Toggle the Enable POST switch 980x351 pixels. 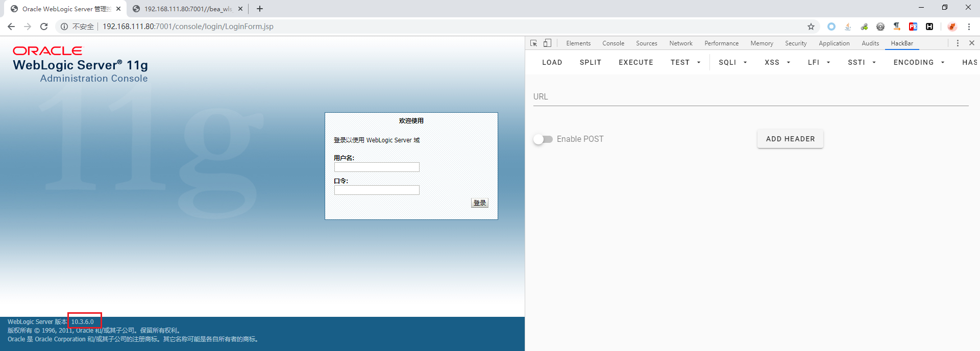543,139
